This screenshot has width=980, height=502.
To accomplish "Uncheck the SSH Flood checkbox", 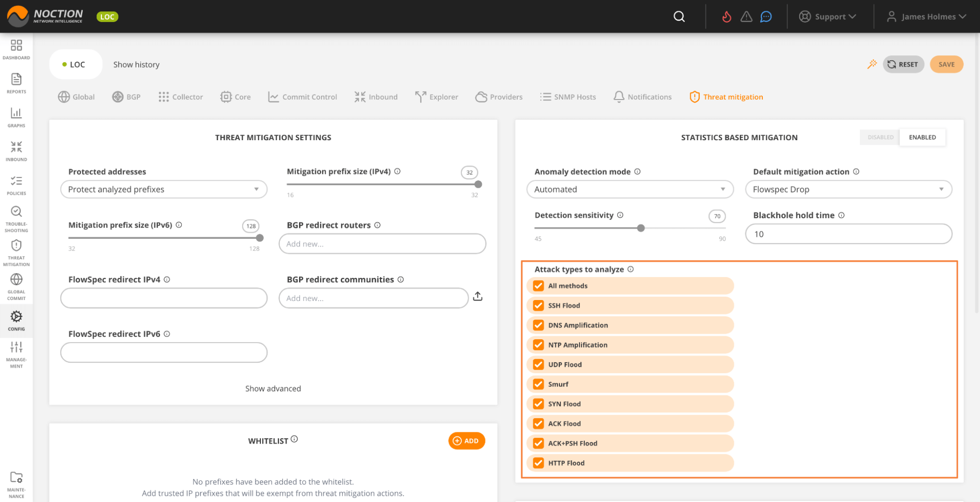I will click(538, 305).
